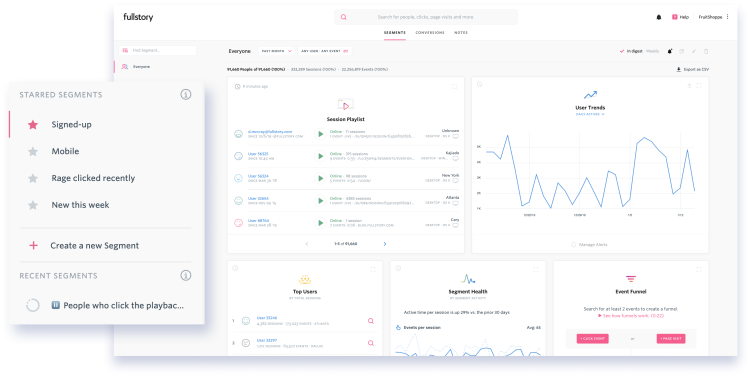Click the Export as CSV download icon
The image size is (750, 376).
click(678, 69)
